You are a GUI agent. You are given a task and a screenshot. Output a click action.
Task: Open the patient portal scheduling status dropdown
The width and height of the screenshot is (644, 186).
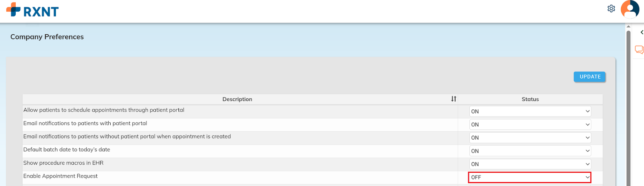coord(530,111)
